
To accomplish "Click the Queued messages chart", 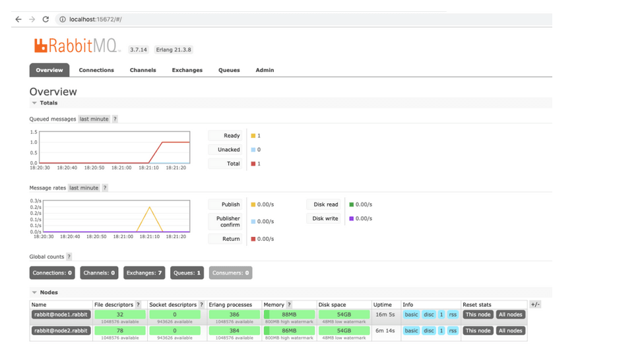I will point(115,147).
